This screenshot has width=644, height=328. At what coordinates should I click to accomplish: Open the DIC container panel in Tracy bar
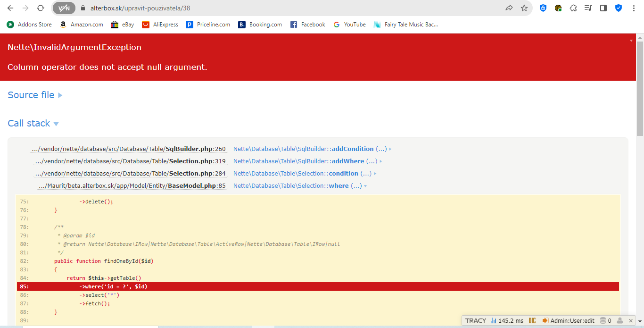(x=532, y=320)
